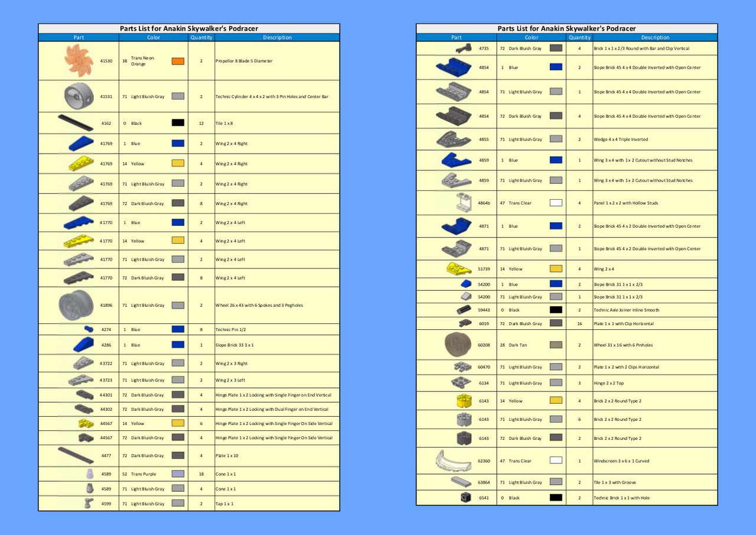Select the blue Wing 3 x 4 part 4859 image

456,160
